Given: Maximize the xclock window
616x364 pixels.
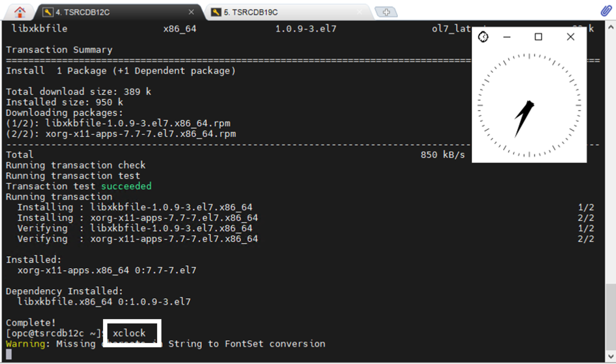Looking at the screenshot, I should tap(538, 37).
